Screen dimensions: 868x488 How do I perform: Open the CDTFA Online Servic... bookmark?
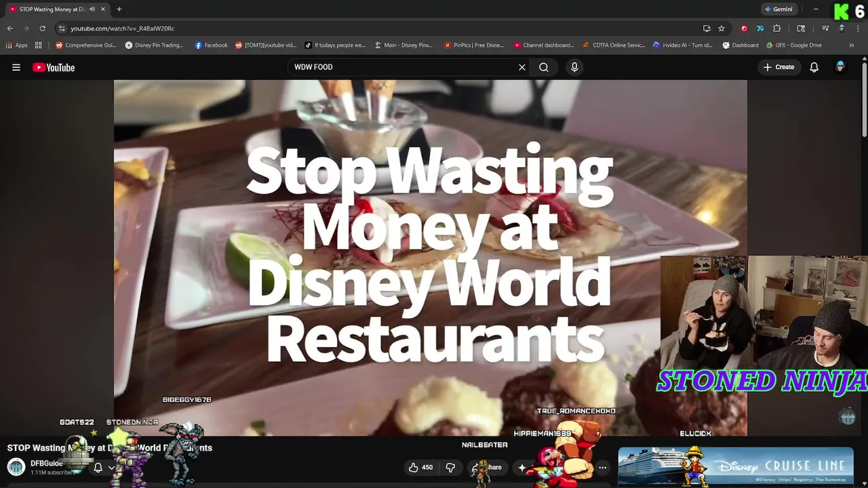pos(614,45)
